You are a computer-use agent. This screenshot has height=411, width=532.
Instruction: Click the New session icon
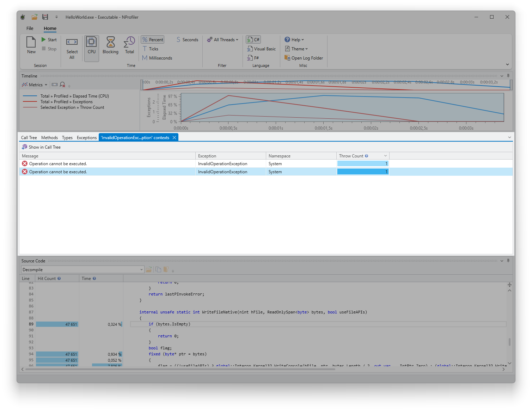31,43
